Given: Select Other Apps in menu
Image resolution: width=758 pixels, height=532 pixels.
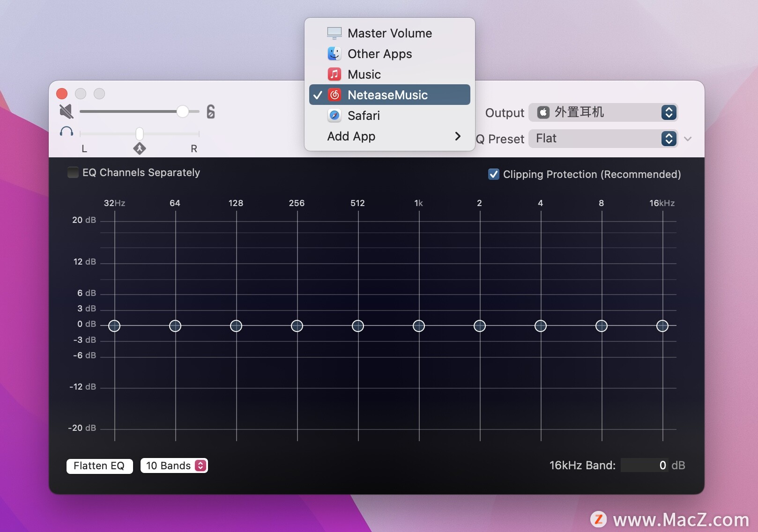Looking at the screenshot, I should tap(390, 54).
